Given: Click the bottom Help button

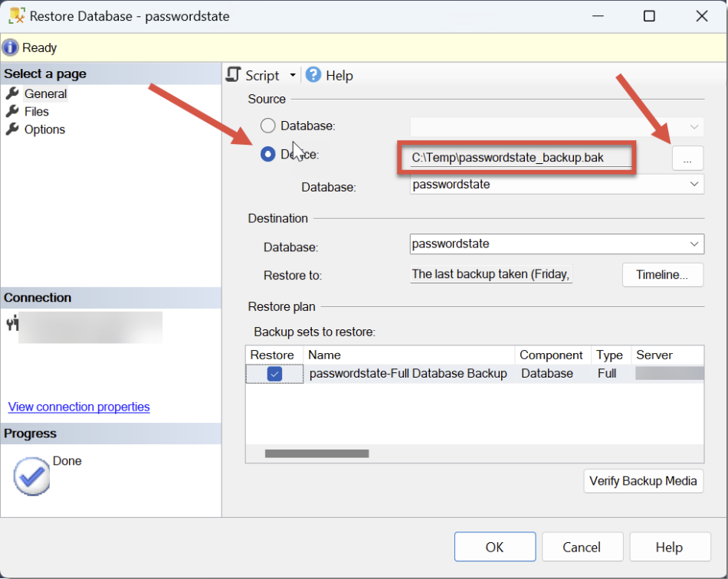Looking at the screenshot, I should (x=670, y=547).
